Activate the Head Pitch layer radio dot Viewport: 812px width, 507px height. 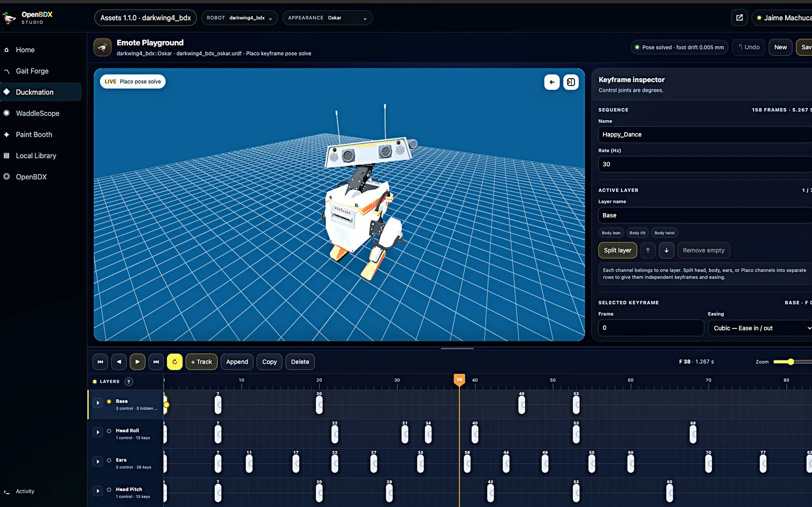click(109, 490)
